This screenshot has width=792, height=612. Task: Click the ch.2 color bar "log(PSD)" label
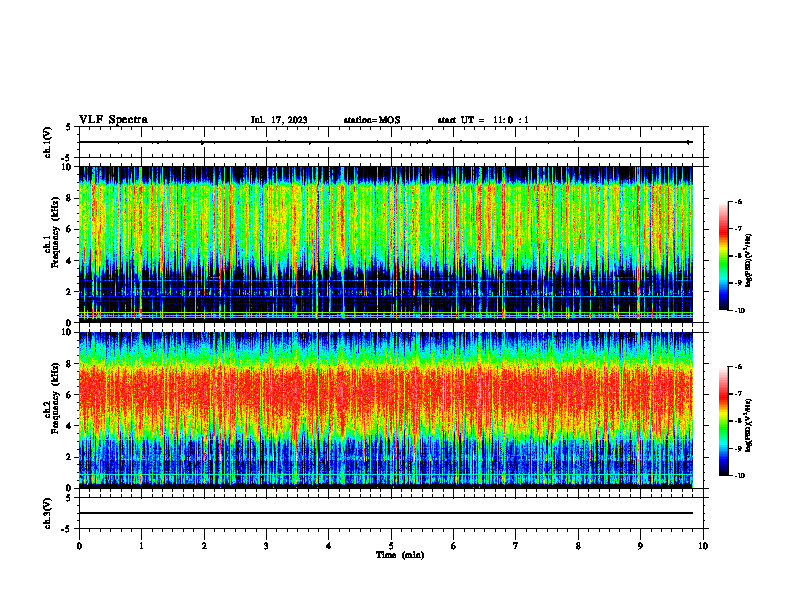point(749,426)
